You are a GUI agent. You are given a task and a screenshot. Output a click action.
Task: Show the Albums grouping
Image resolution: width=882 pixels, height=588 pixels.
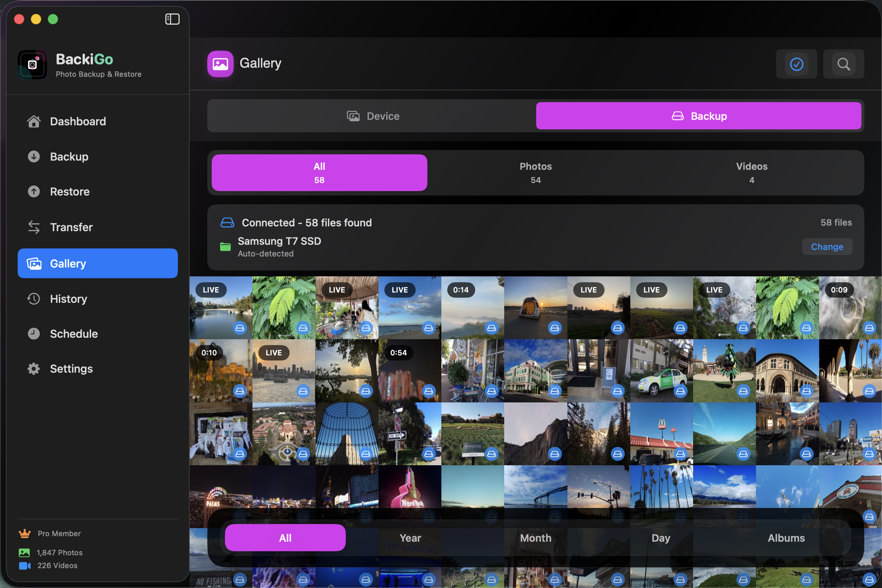786,538
